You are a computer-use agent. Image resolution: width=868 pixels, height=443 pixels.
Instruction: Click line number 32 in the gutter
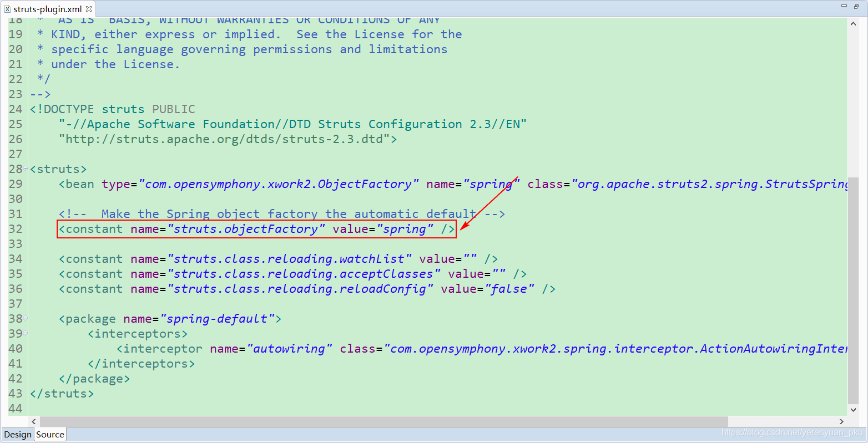click(x=16, y=229)
